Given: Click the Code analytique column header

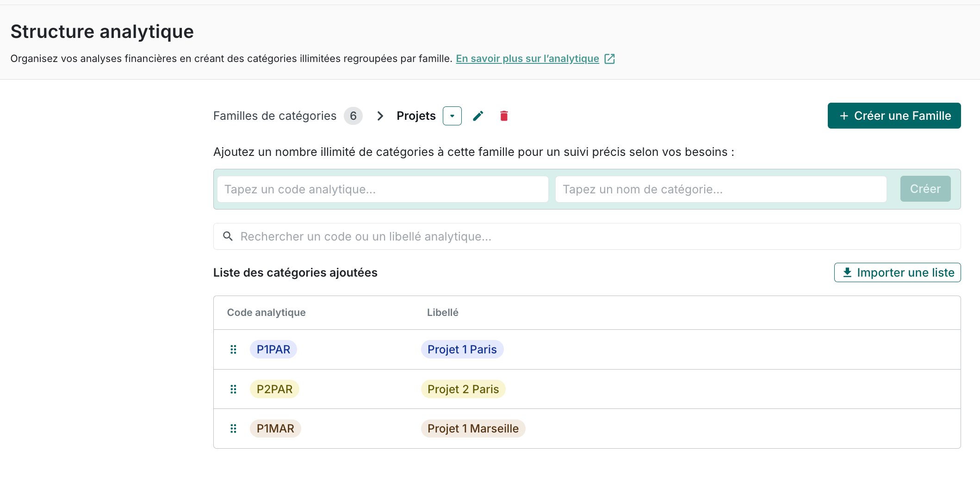Looking at the screenshot, I should (266, 313).
